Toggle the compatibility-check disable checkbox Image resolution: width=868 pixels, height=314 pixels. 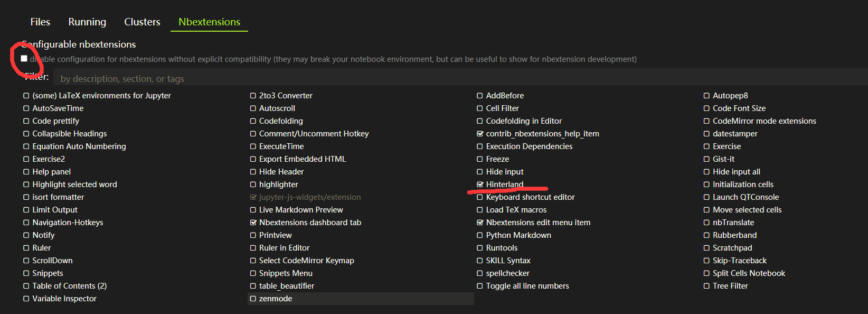(x=24, y=59)
